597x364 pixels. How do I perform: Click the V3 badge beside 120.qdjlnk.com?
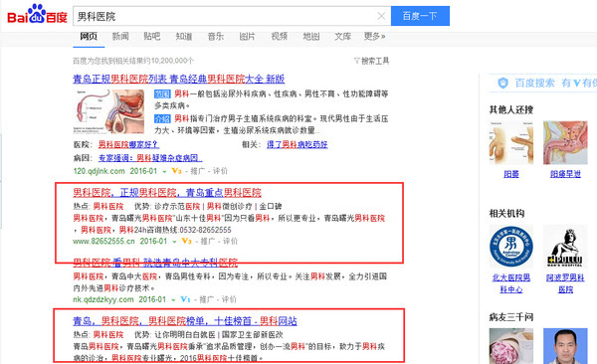point(176,171)
